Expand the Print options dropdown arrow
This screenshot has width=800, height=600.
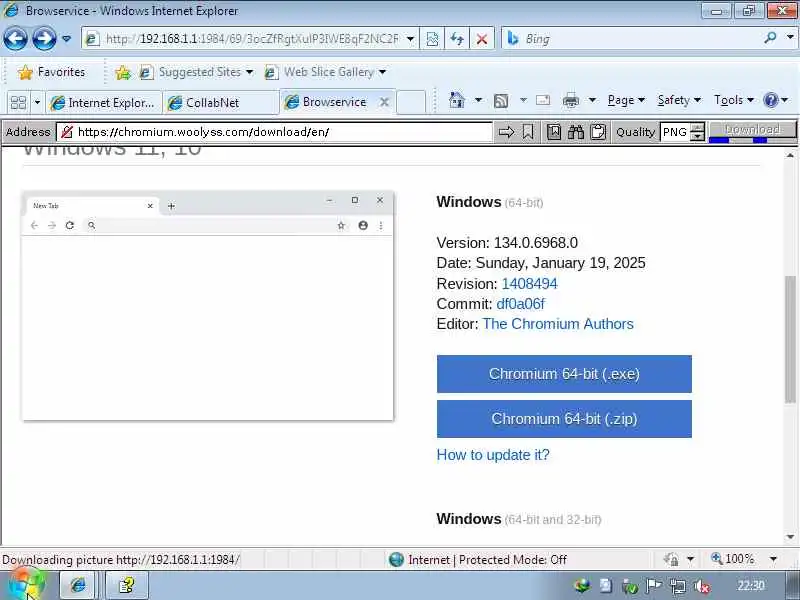(x=592, y=100)
